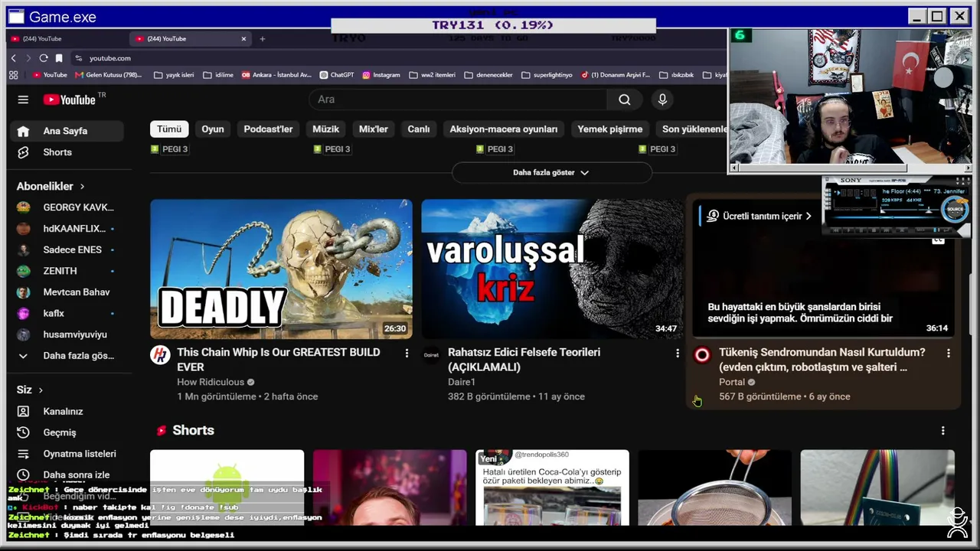Open Shorts from the sidebar
Screen dimensions: 980x551
tap(67, 152)
